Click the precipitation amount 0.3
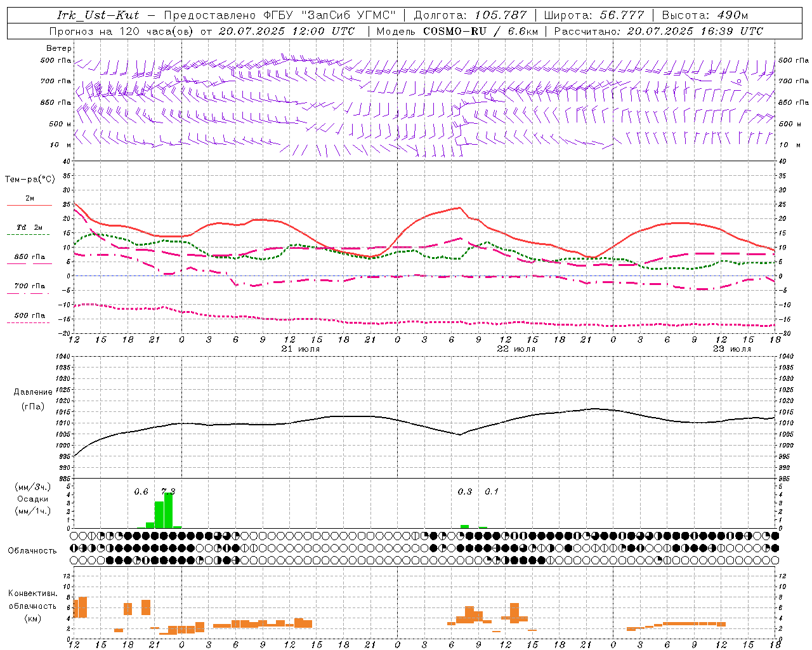812x650 pixels. (465, 492)
